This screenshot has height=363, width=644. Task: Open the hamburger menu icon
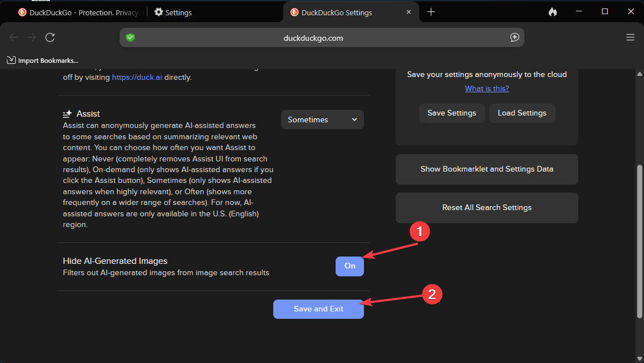coord(630,37)
